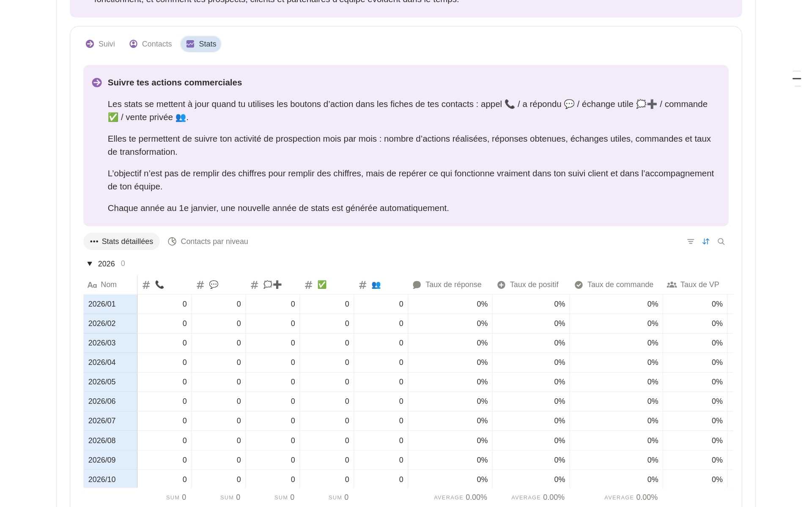Open the 2026/10 row

tap(110, 480)
